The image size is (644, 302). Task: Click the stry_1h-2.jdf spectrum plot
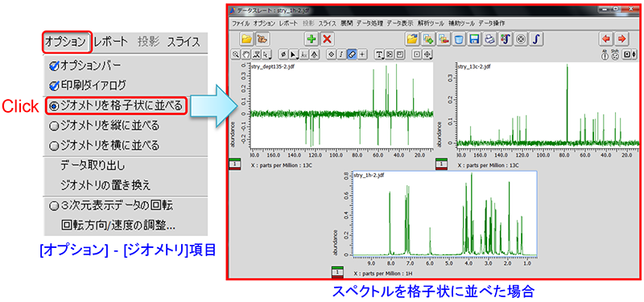pyautogui.click(x=444, y=213)
